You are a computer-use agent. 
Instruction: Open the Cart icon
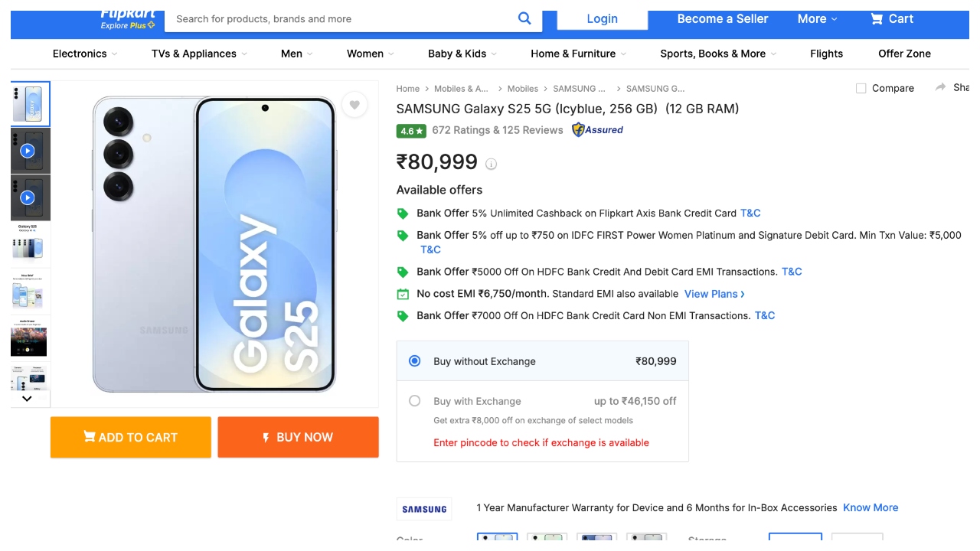tap(877, 19)
